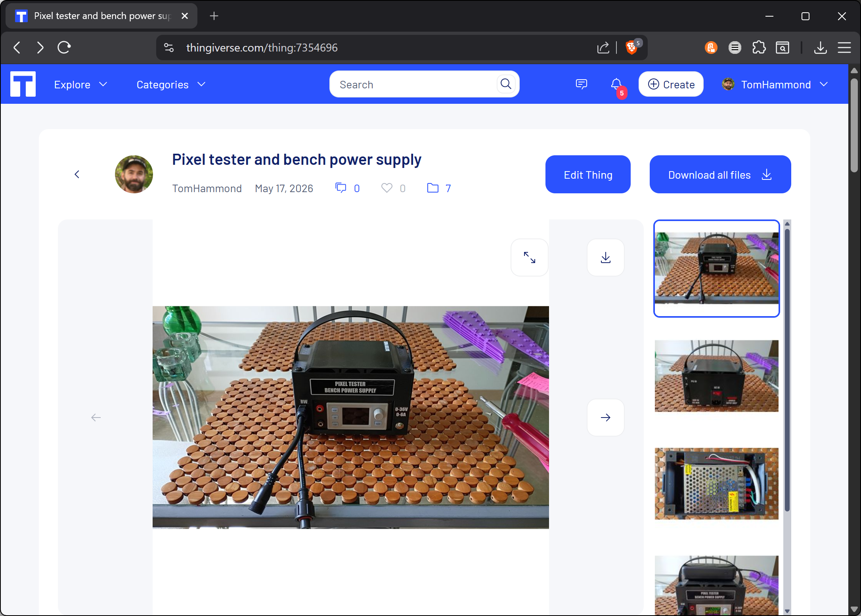Screen dimensions: 861x616
Task: Click the orange extension icon in toolbar
Action: (711, 48)
